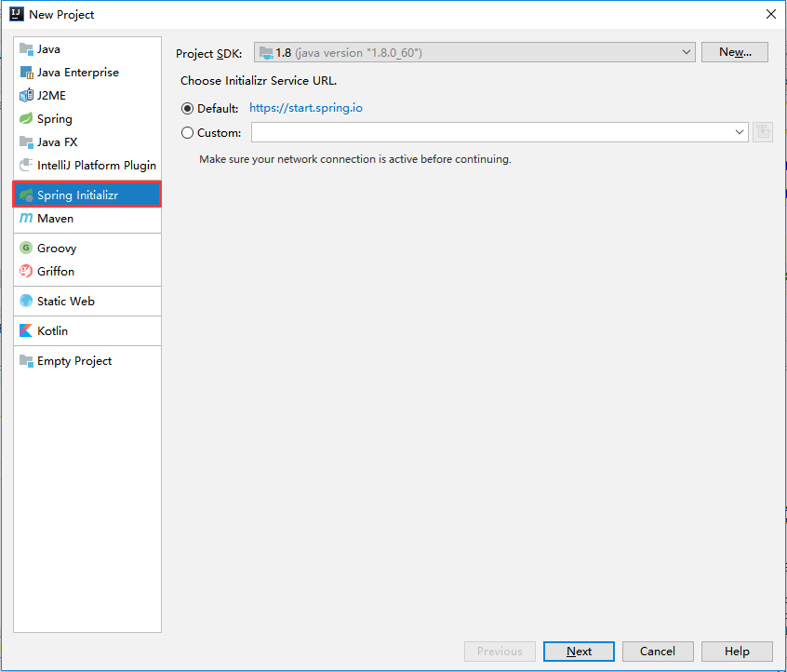Click the Java Enterprise icon
787x672 pixels.
click(26, 73)
